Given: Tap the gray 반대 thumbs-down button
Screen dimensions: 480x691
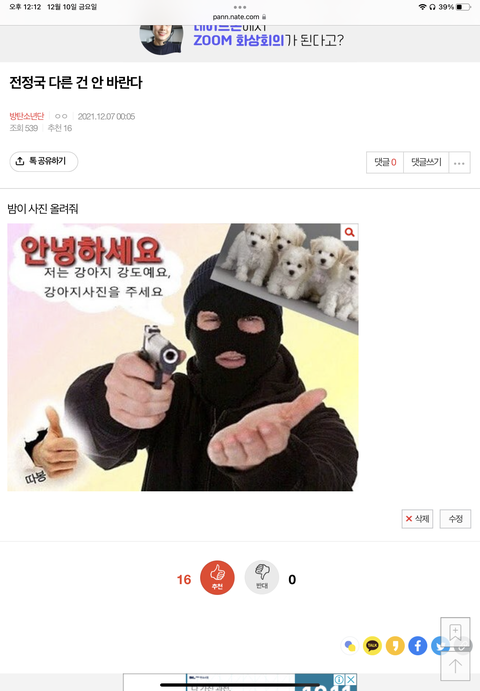Looking at the screenshot, I should 262,577.
